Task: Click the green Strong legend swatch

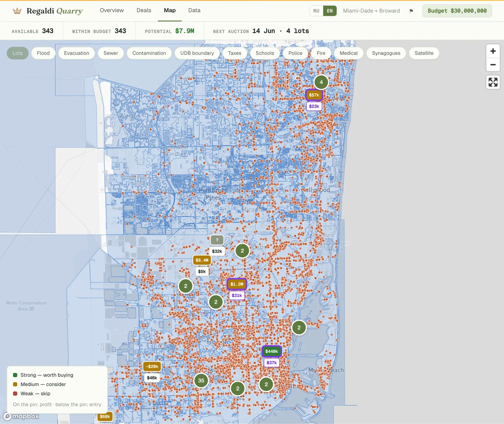Action: pos(15,375)
